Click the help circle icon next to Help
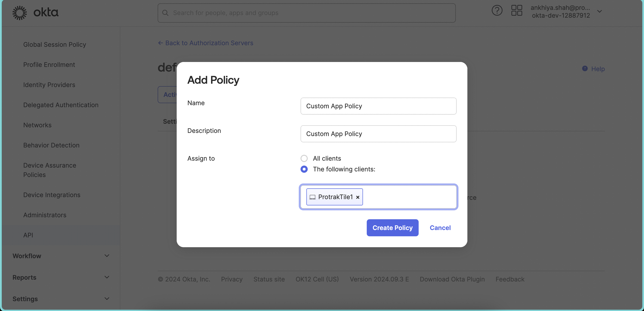The height and width of the screenshot is (311, 644). point(585,68)
